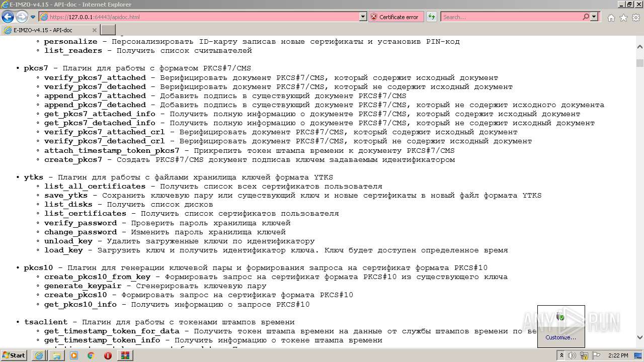Launch Chrome from the taskbar
The width and height of the screenshot is (644, 362).
click(91, 355)
